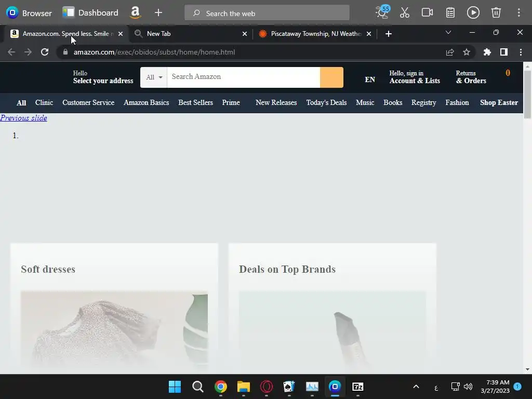Open New Releases nav link
This screenshot has width=532, height=399.
[x=276, y=102]
